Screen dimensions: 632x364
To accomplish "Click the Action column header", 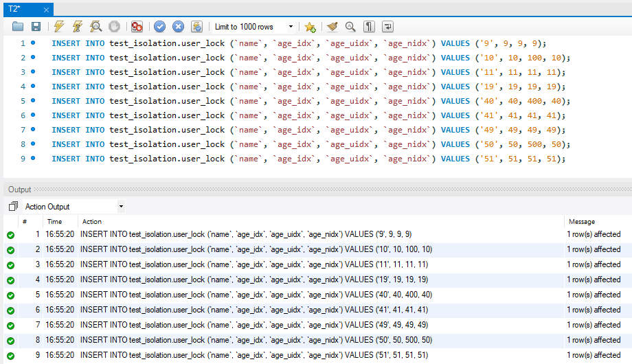I will 92,221.
